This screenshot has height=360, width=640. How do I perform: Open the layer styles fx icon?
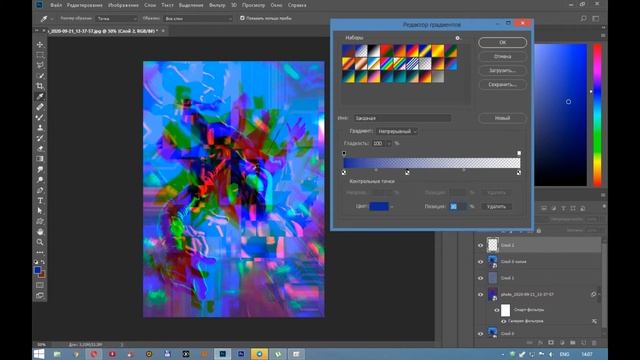point(540,343)
